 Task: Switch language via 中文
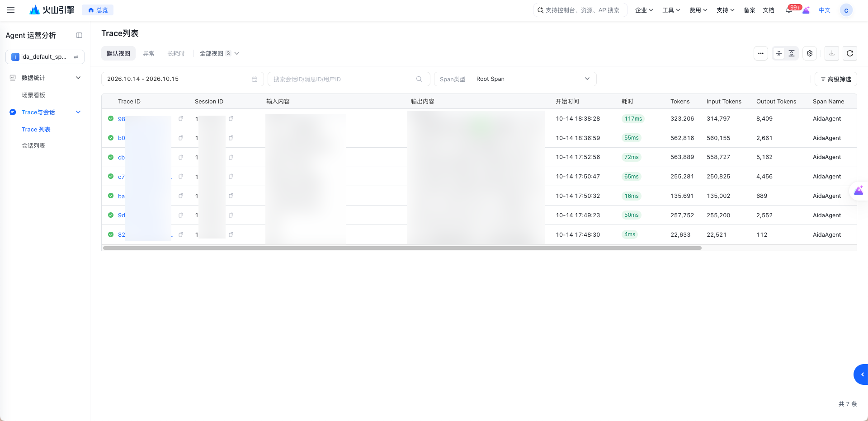pyautogui.click(x=825, y=10)
